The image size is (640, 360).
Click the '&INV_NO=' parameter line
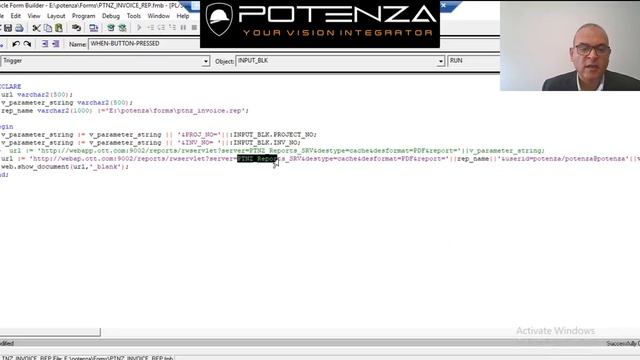(151, 143)
